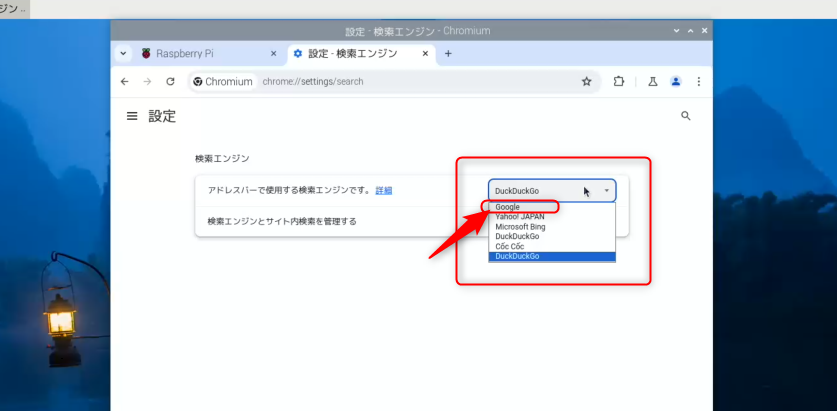Open the Extensions puzzle icon
The width and height of the screenshot is (837, 411).
click(x=619, y=82)
